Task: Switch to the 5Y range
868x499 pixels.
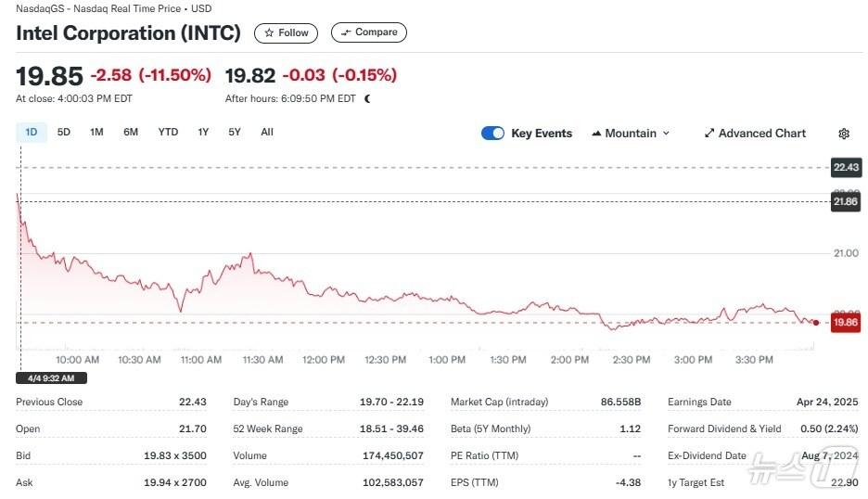Action: [235, 133]
